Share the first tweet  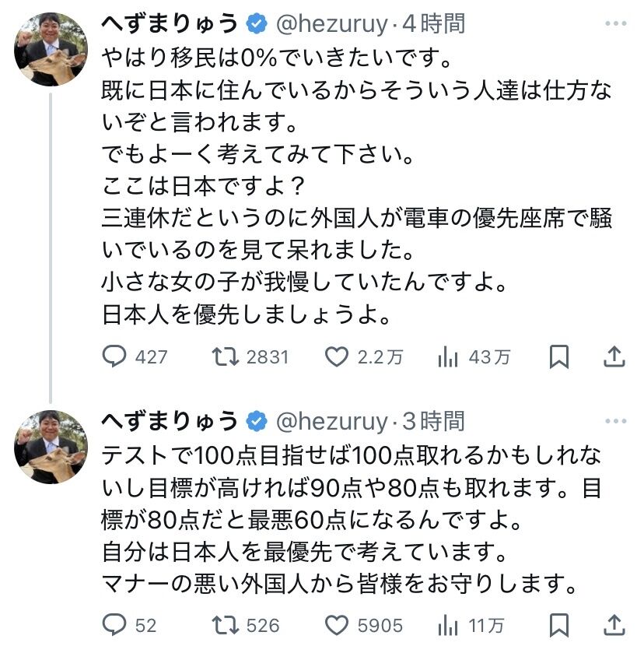coord(614,357)
